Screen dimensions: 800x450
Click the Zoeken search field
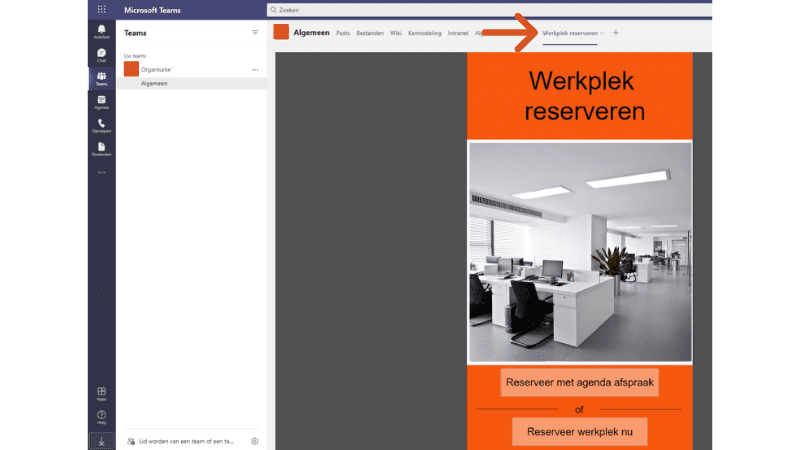click(x=489, y=10)
